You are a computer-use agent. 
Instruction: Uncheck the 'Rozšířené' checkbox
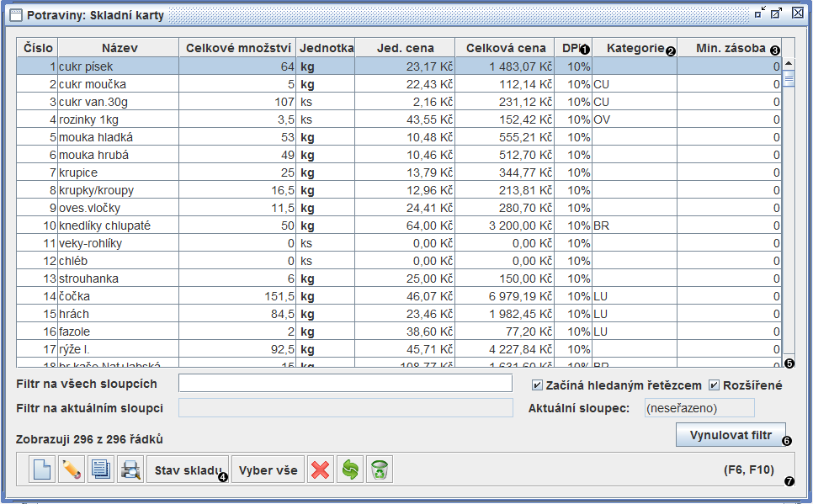coord(715,385)
